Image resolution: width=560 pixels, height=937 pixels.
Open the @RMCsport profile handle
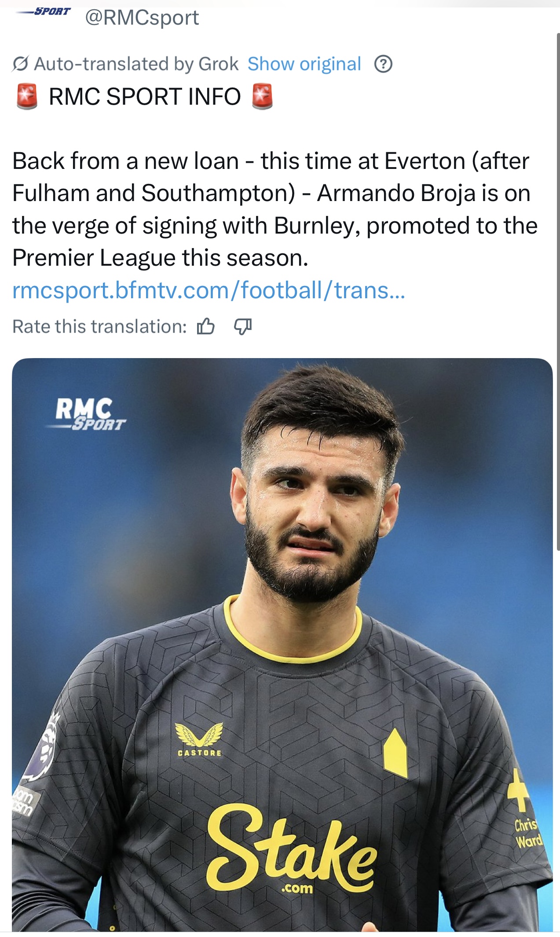click(x=142, y=18)
